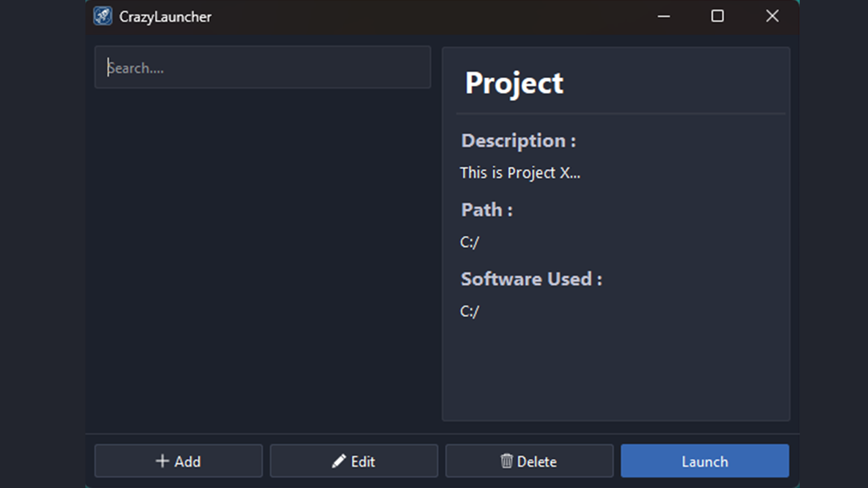The width and height of the screenshot is (868, 488).
Task: Close the CrazyLauncher window
Action: (x=772, y=16)
